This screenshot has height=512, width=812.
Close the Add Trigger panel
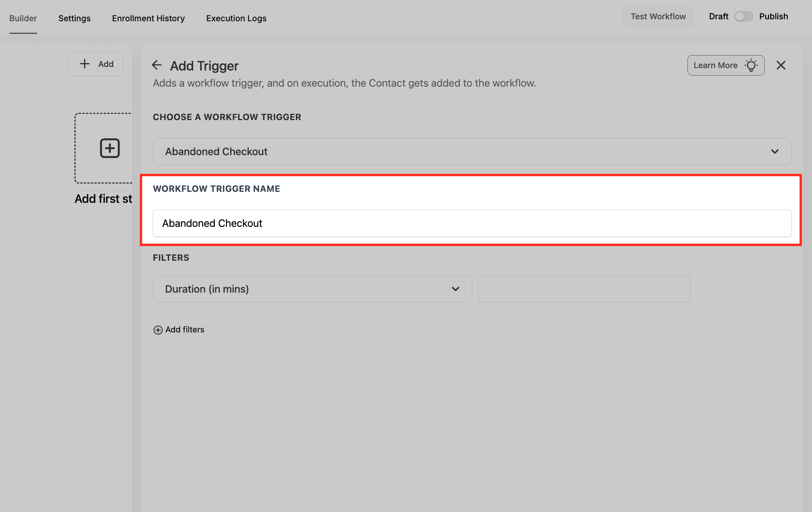tap(781, 65)
